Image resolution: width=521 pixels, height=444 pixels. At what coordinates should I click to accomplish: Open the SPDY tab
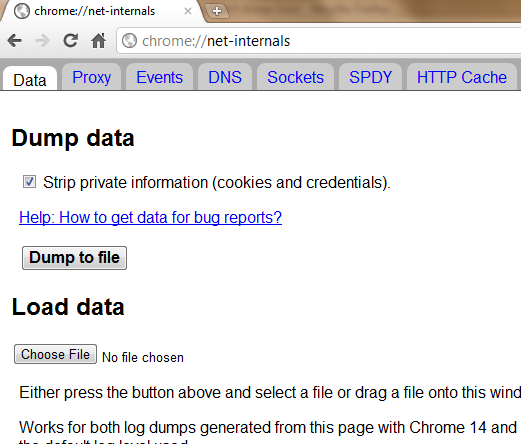tap(370, 77)
